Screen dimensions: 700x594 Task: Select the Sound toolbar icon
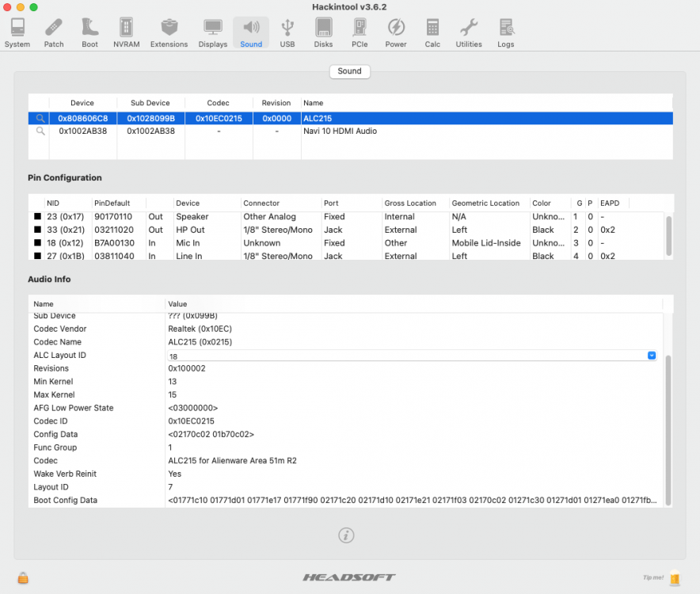(251, 32)
